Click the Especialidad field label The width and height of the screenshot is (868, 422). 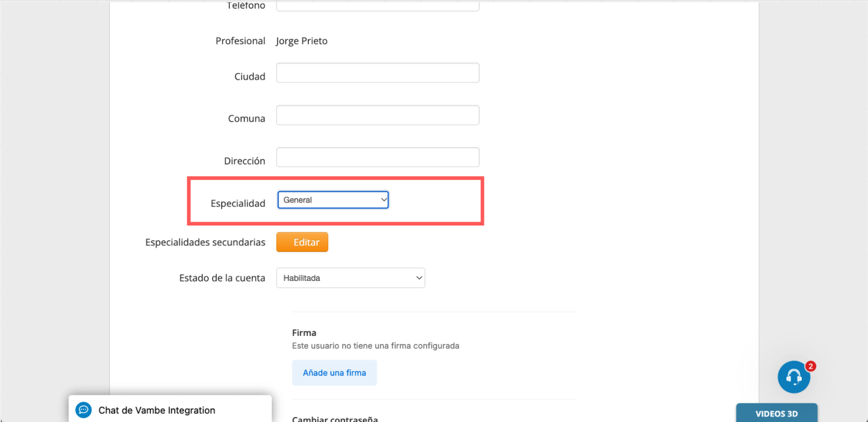pyautogui.click(x=238, y=203)
